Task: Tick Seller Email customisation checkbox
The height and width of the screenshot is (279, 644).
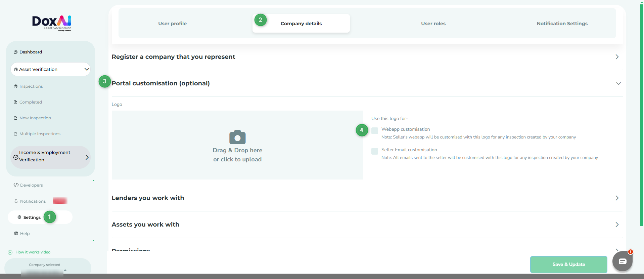Action: point(375,151)
